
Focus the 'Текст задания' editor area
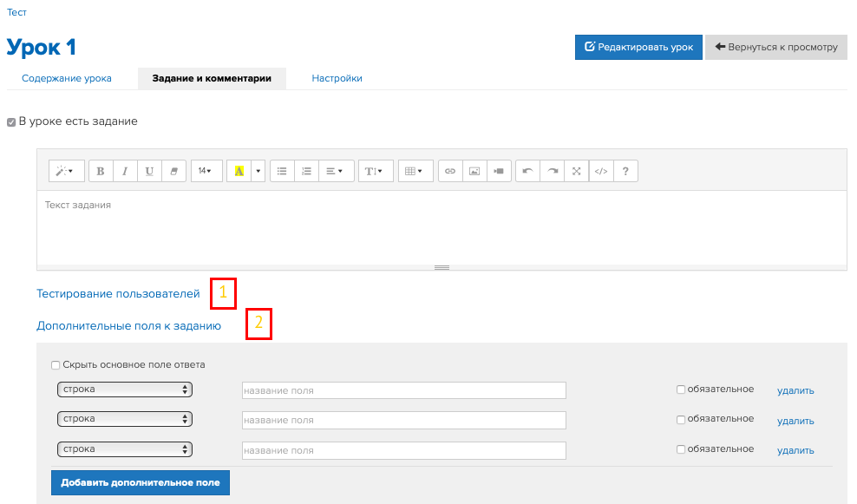[x=442, y=227]
